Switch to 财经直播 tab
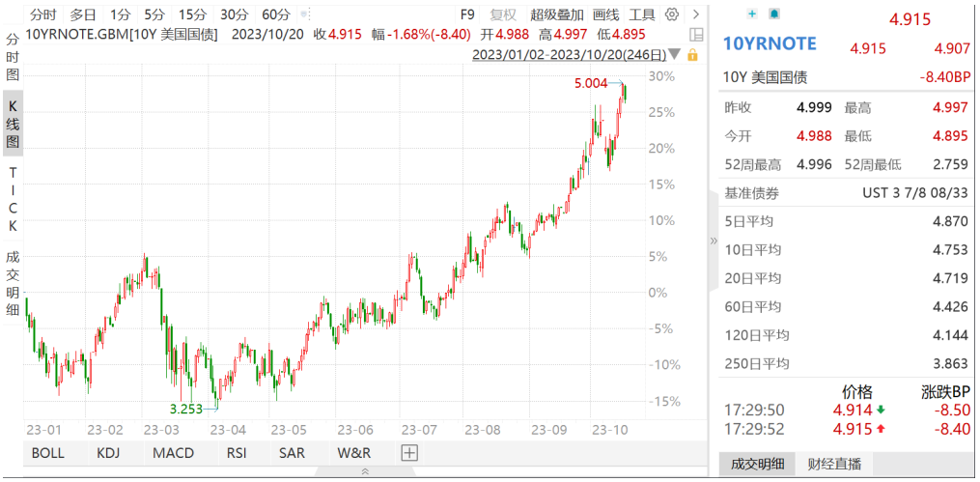The height and width of the screenshot is (482, 980). point(835,464)
